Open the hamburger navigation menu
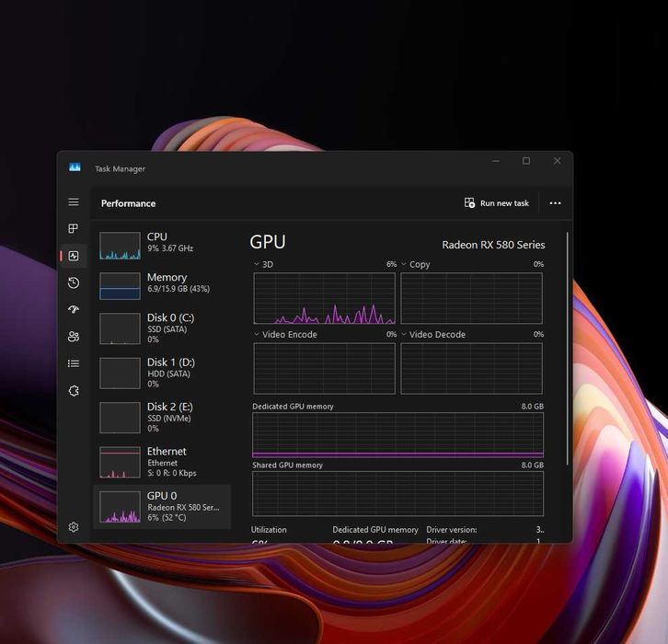The height and width of the screenshot is (644, 668). pos(74,201)
